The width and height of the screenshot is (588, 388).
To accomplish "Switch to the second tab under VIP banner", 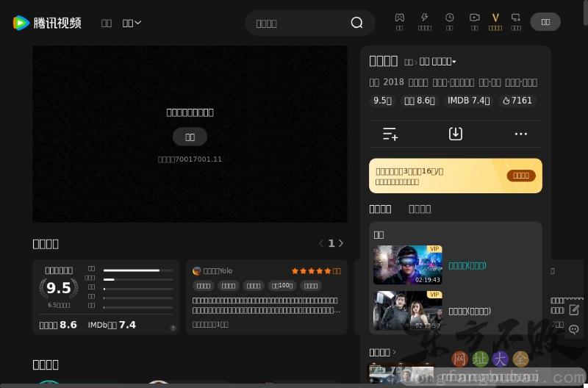I will [x=420, y=209].
